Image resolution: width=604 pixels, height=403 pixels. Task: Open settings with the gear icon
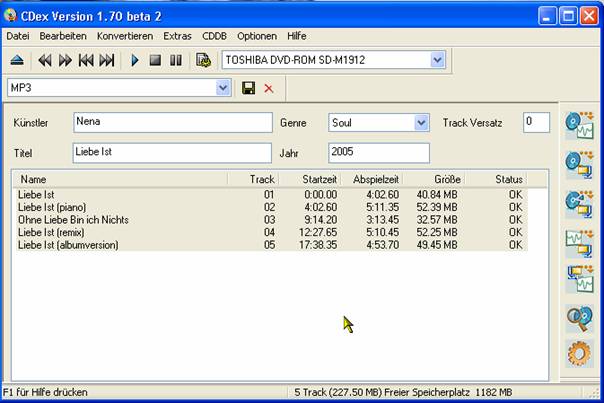pos(579,353)
